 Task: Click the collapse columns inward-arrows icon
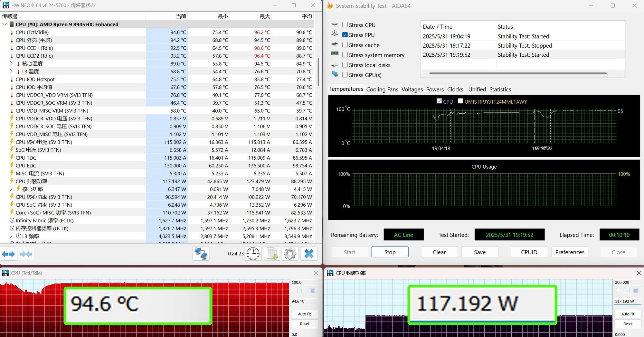point(26,254)
